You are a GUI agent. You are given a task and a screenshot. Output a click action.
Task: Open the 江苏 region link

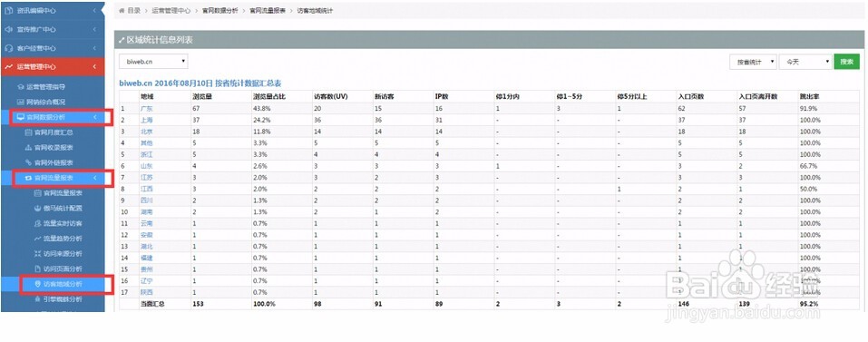click(x=146, y=177)
